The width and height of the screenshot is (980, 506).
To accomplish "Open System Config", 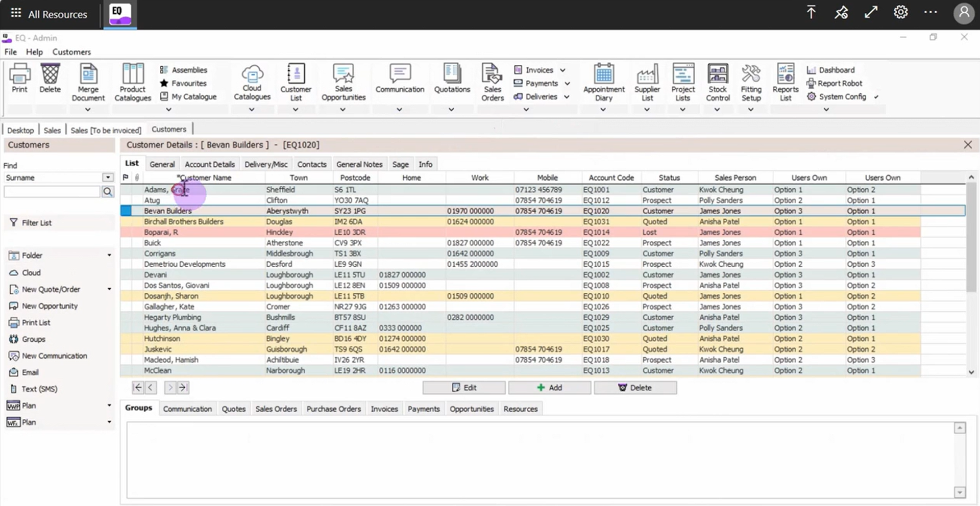I will pyautogui.click(x=837, y=96).
